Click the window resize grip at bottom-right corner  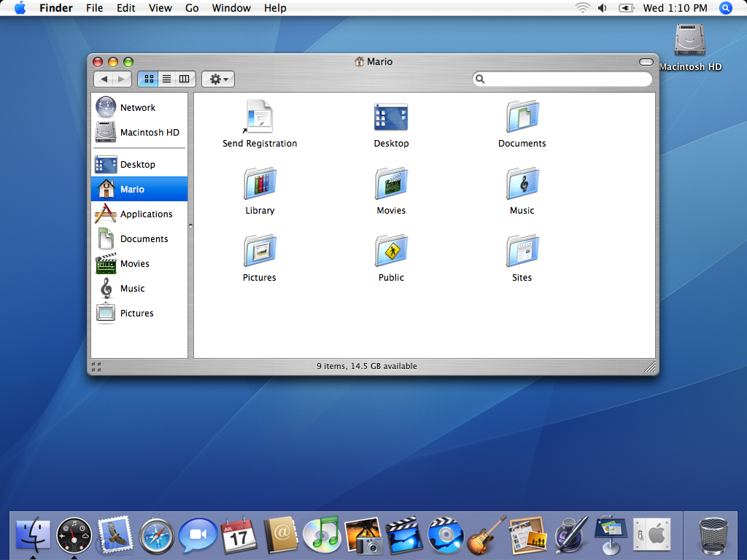click(x=650, y=366)
